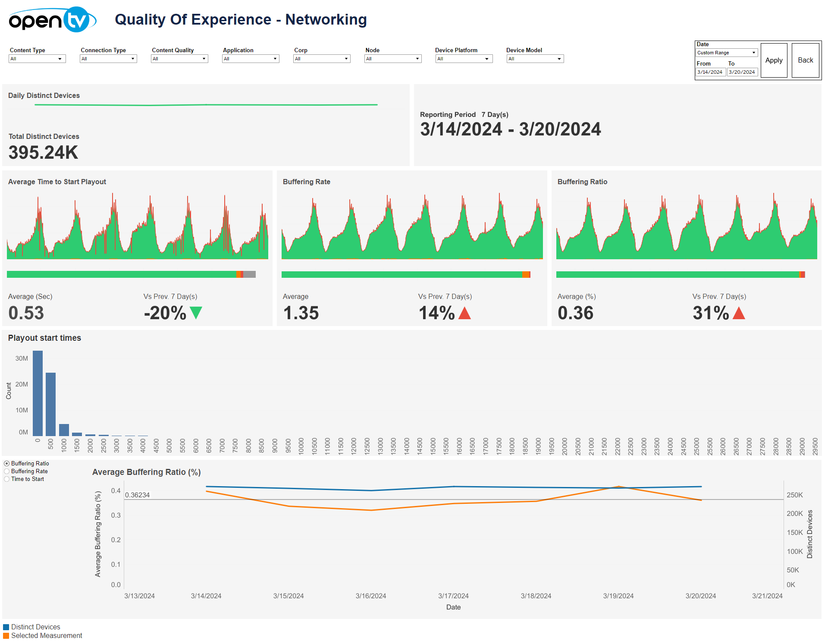Click the red up triangle beside 14%

click(464, 313)
